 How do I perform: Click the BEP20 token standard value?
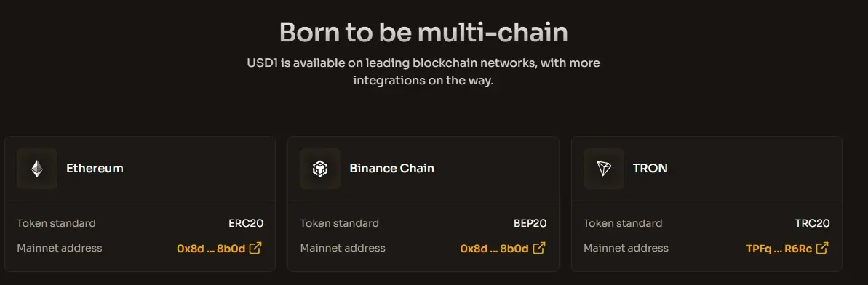point(530,224)
